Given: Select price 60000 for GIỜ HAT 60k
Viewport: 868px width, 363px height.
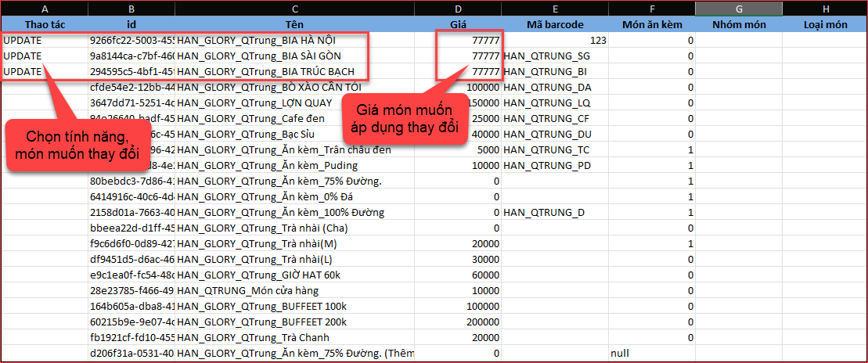Looking at the screenshot, I should click(484, 275).
